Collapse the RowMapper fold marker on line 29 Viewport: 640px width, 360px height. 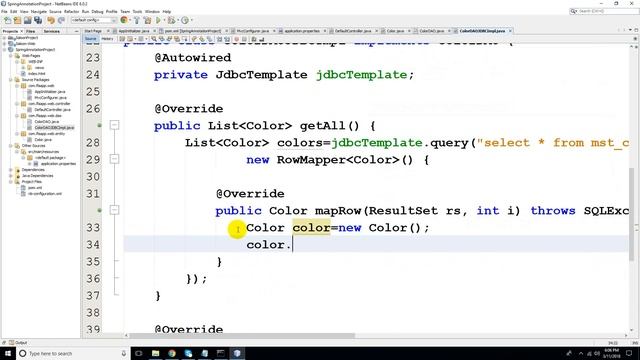tap(115, 159)
